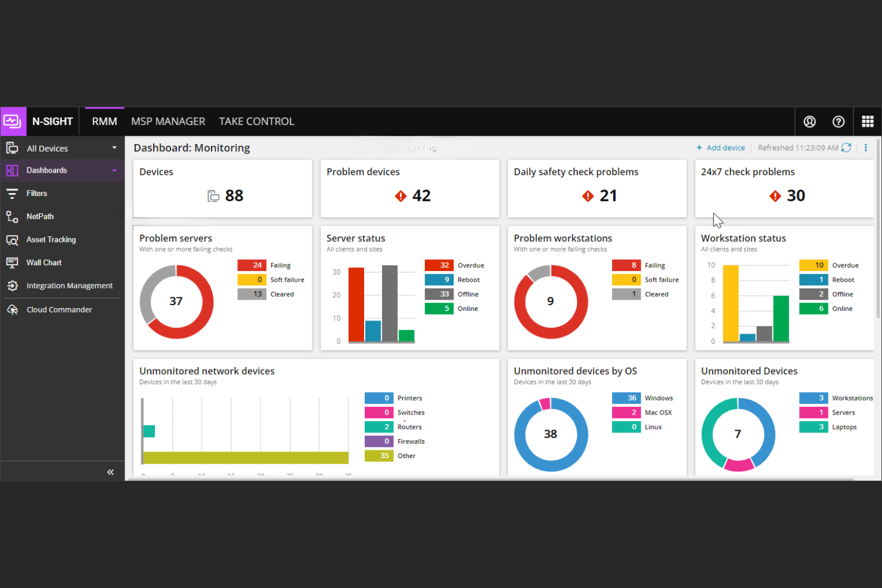Screen dimensions: 882x588
Task: Click the Problem devices warning icon
Action: (400, 196)
